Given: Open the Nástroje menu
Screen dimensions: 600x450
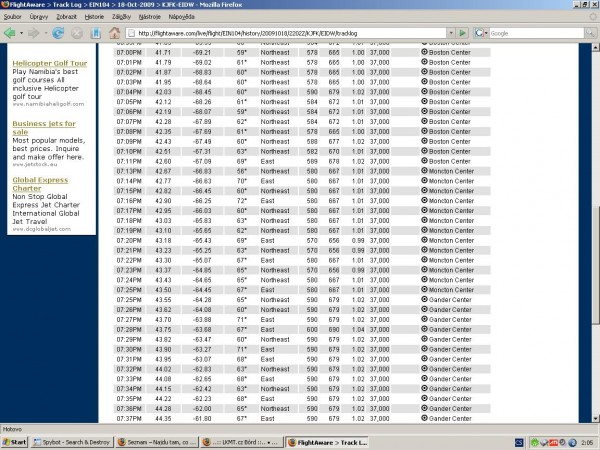Looking at the screenshot, I should pos(150,17).
